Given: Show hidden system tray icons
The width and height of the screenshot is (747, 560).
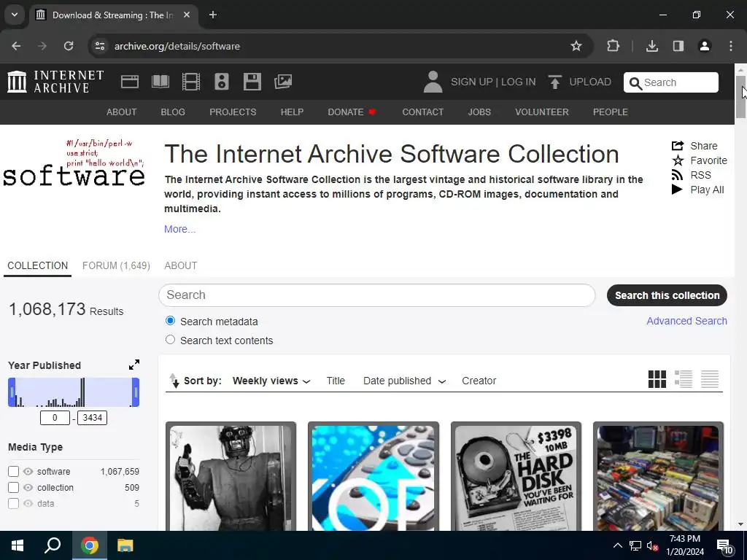Looking at the screenshot, I should coord(617,545).
